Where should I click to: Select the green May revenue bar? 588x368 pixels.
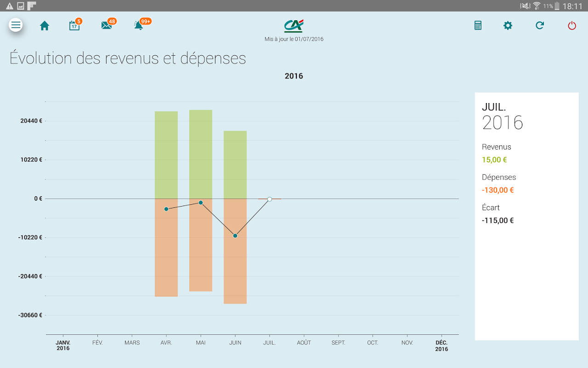coord(201,154)
